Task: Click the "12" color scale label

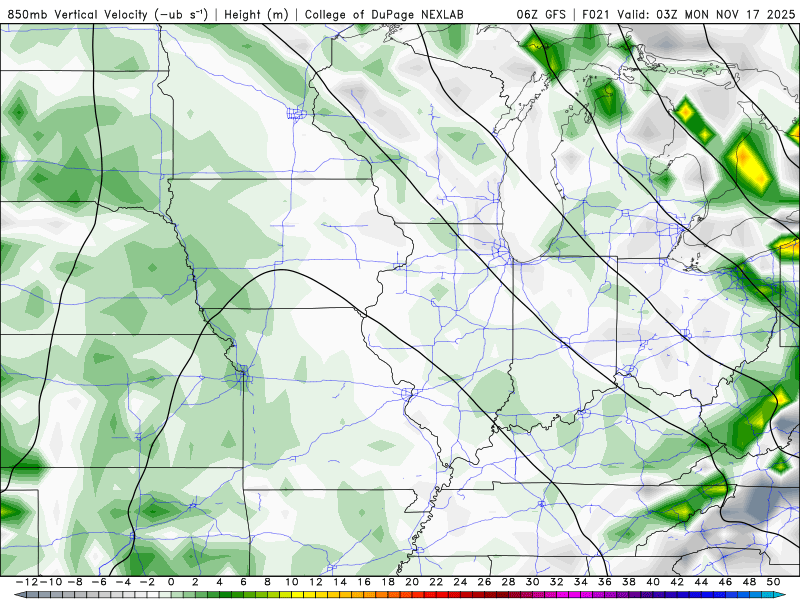Action: point(316,582)
